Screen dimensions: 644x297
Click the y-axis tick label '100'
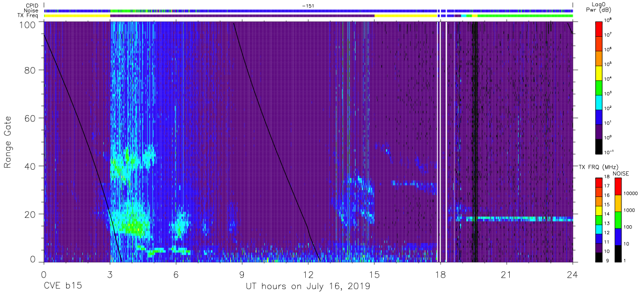(x=28, y=24)
